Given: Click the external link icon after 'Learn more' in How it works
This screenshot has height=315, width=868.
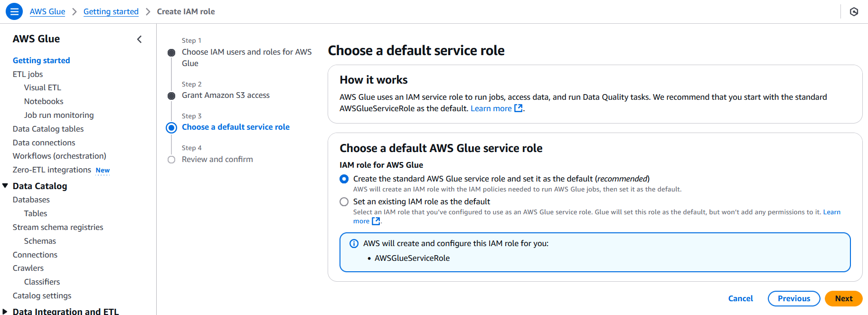Looking at the screenshot, I should point(519,108).
